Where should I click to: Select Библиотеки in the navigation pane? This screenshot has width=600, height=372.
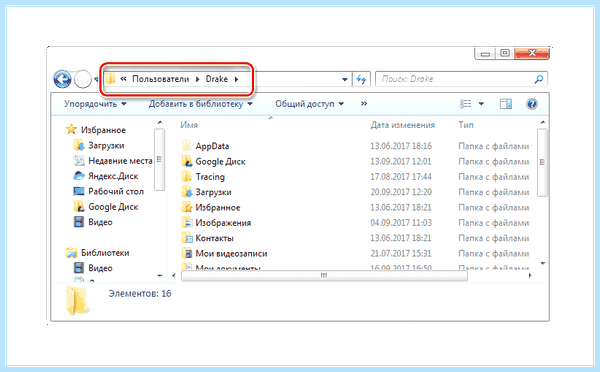tap(105, 253)
